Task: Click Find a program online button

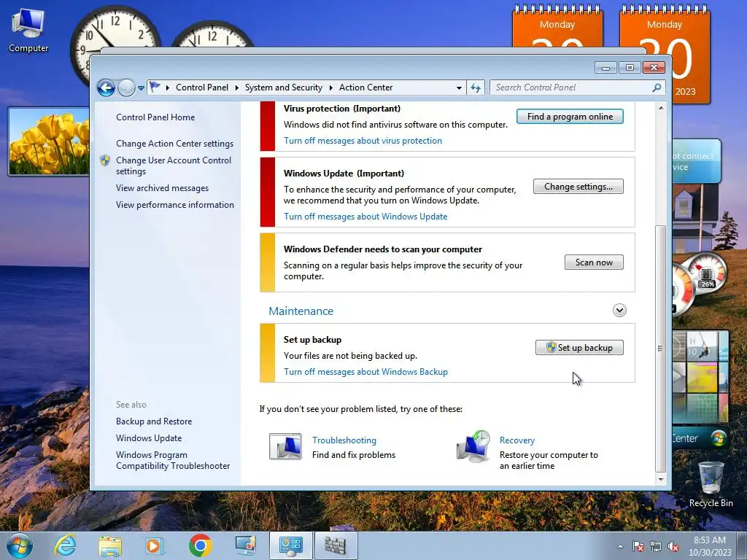Action: click(570, 117)
